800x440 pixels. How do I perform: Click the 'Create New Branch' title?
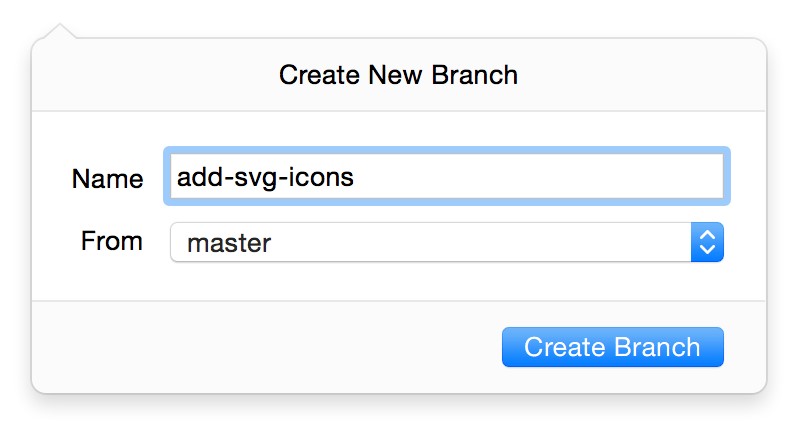pos(398,75)
